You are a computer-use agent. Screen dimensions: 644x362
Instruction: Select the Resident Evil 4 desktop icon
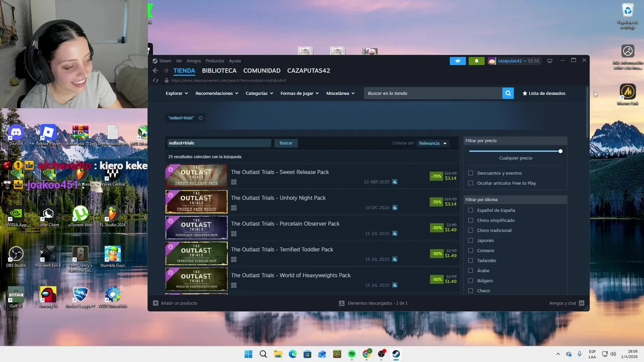[48, 257]
